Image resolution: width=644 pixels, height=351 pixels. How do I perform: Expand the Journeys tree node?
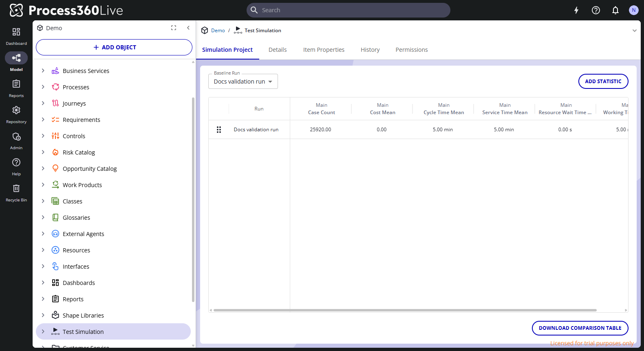(43, 104)
